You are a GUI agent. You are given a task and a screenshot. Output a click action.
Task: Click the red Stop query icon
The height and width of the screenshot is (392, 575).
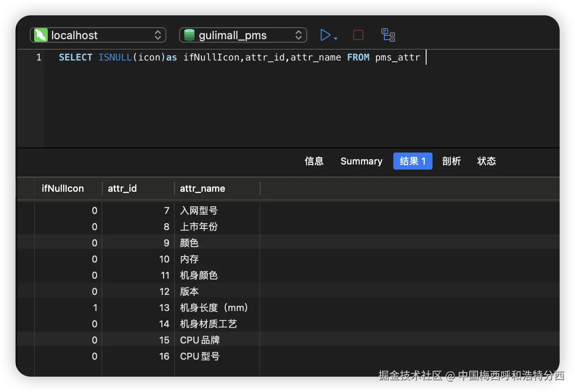358,35
